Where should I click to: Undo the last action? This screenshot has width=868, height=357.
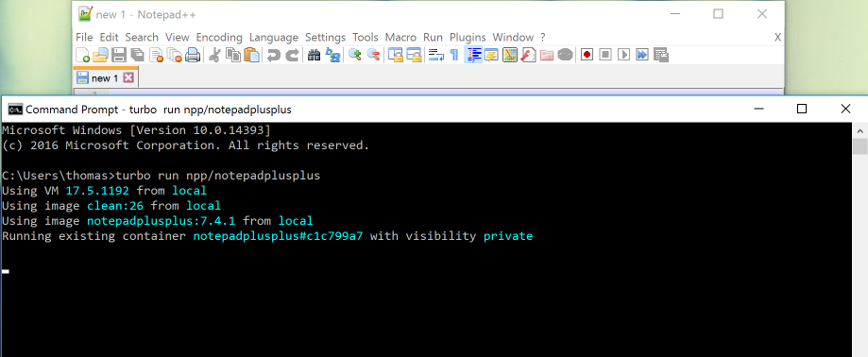tap(274, 55)
